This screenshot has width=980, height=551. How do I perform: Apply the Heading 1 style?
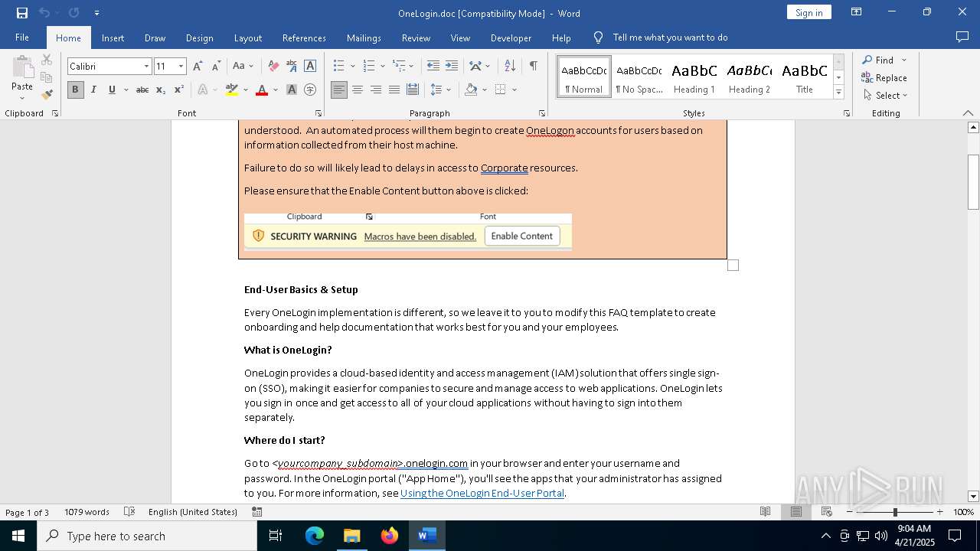click(x=694, y=77)
